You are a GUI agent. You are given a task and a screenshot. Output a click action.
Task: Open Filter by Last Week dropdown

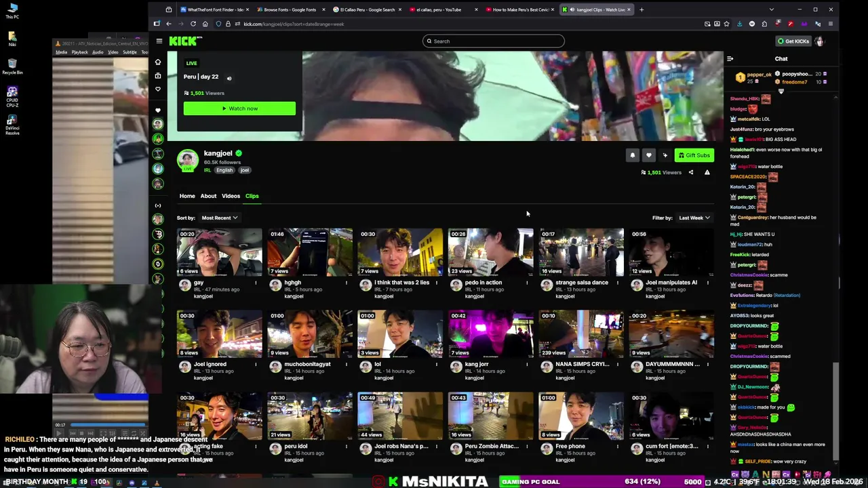(694, 218)
